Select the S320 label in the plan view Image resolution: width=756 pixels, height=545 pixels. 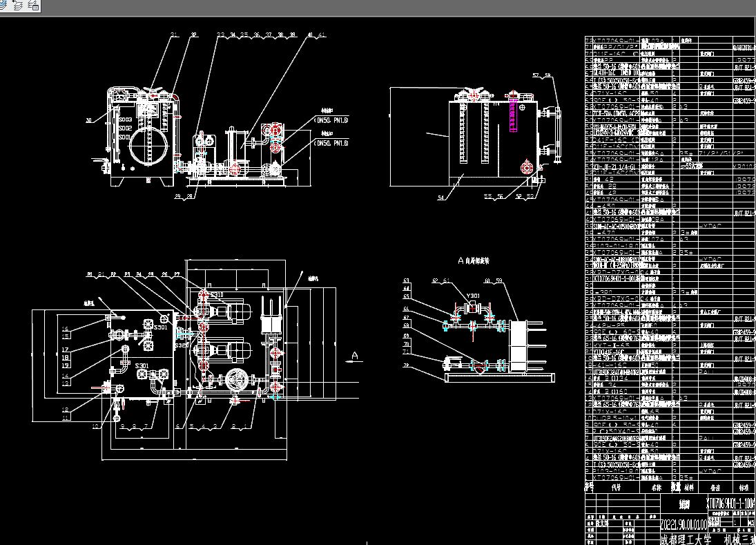[x=182, y=345]
